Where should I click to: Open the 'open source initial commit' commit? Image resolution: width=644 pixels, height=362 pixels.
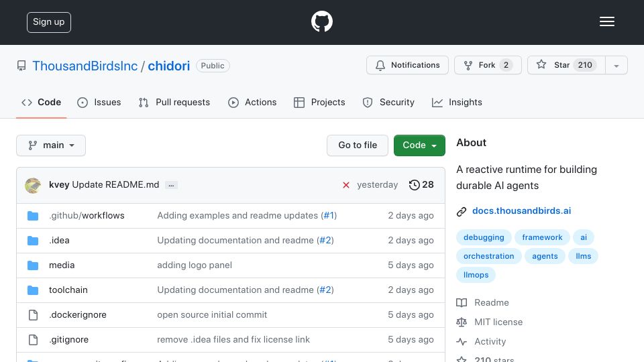pyautogui.click(x=212, y=315)
